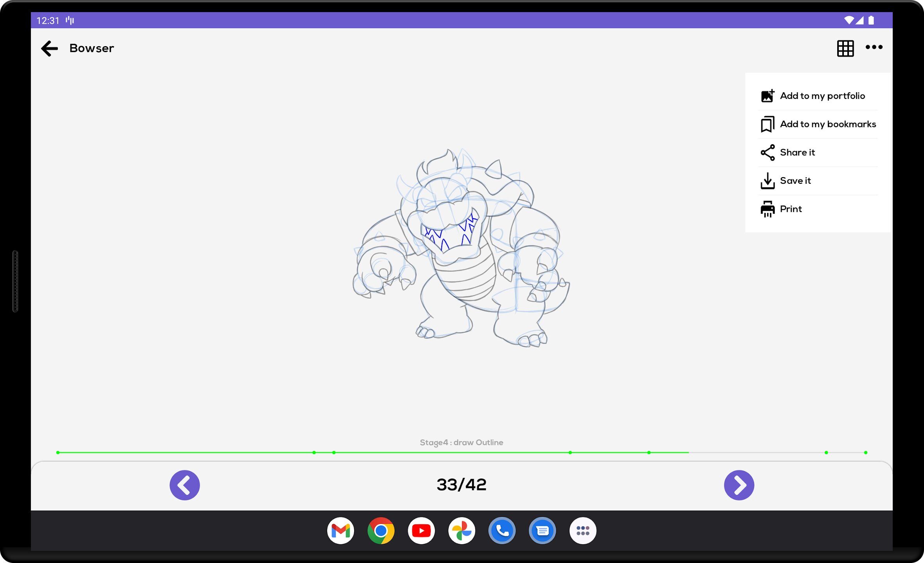Open Gmail from the dock
The image size is (924, 563).
tap(340, 531)
